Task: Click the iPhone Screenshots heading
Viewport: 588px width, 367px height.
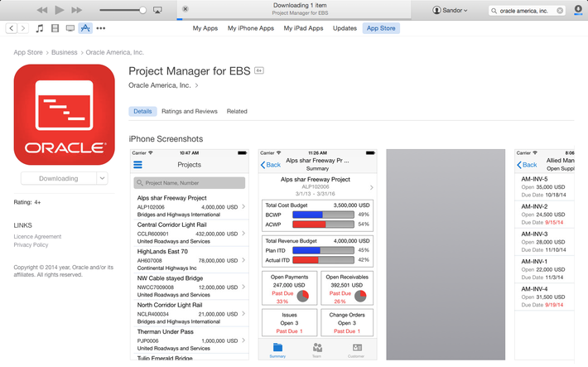Action: pyautogui.click(x=166, y=139)
